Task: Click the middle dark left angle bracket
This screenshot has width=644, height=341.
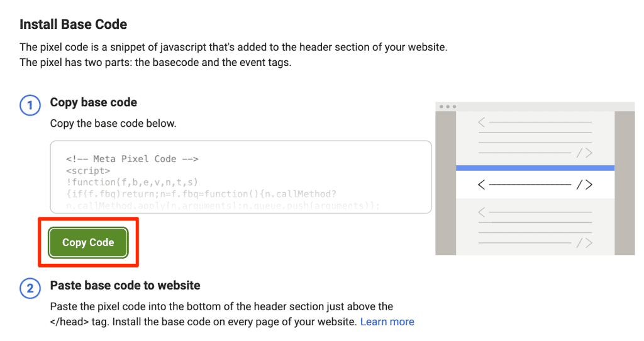Action: click(482, 185)
